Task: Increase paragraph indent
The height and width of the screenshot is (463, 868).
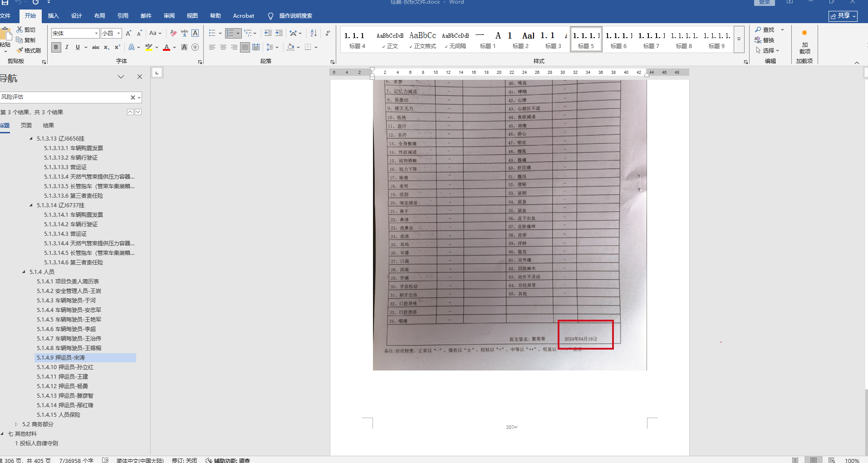Action: 279,33
